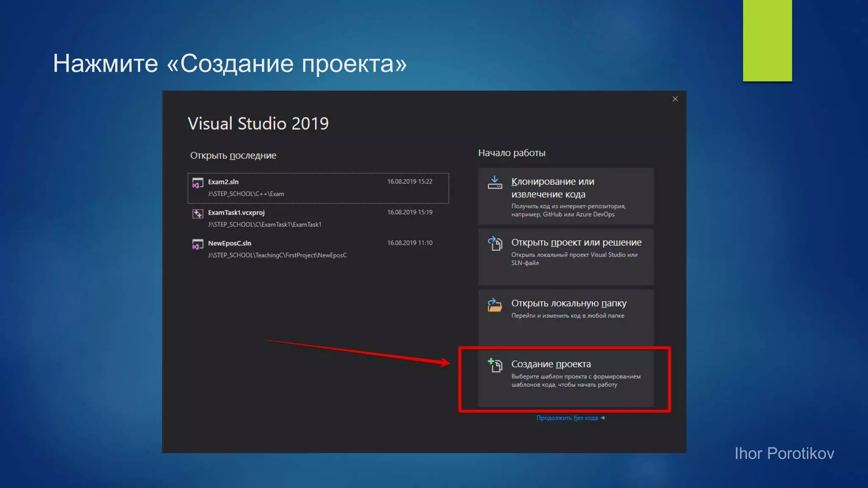Click the date 16.08.2019 15:22
The image size is (868, 488).
click(410, 182)
